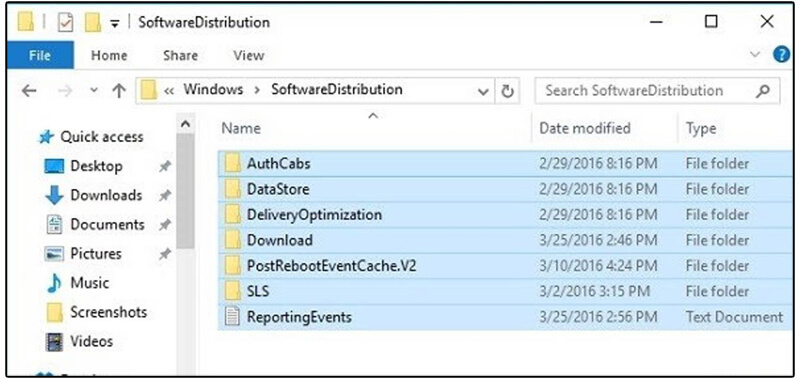Click the Download folder icon
The height and width of the screenshot is (379, 800).
click(x=233, y=240)
